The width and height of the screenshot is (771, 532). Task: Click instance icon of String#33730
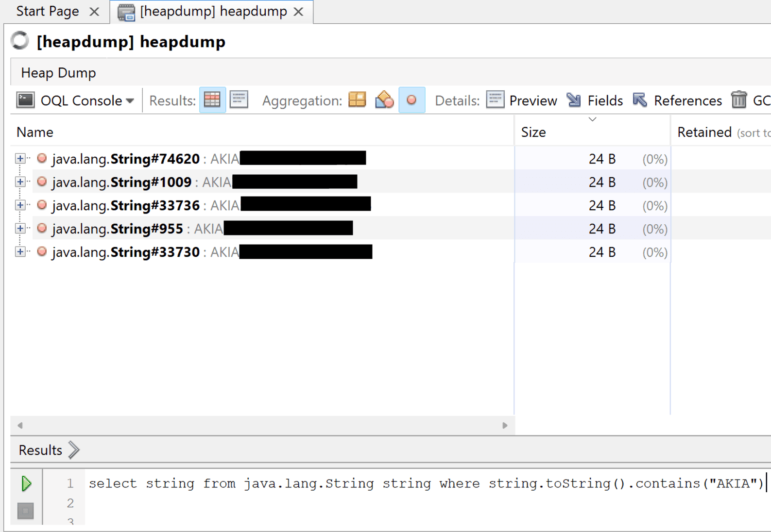(x=42, y=251)
